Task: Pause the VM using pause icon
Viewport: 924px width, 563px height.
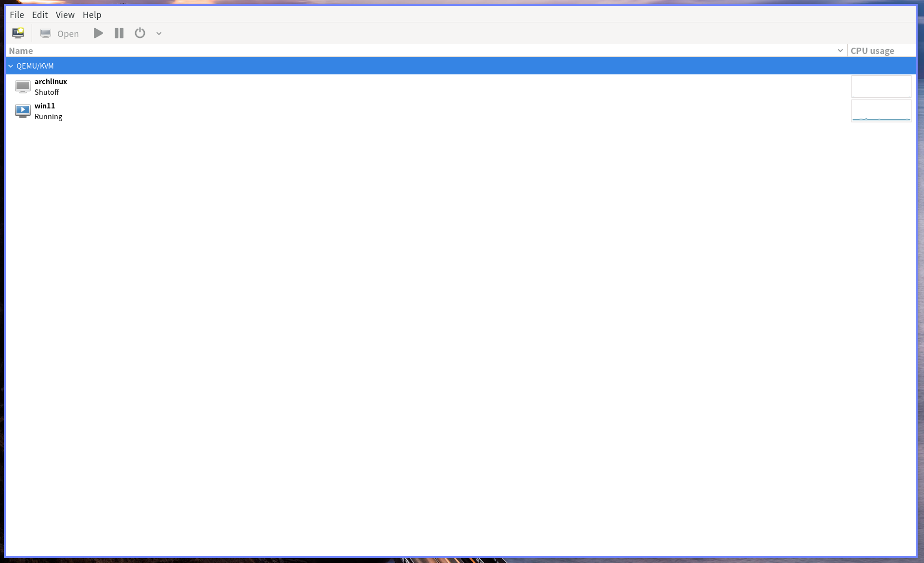Action: point(119,33)
